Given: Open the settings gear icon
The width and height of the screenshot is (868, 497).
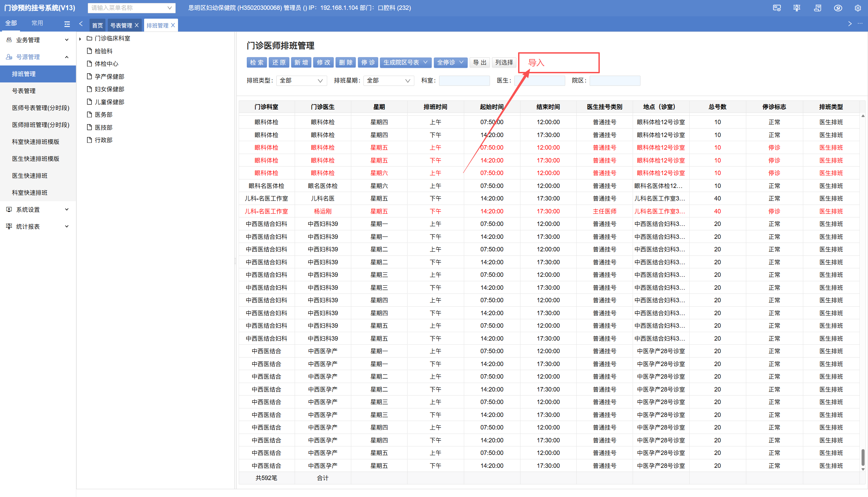Looking at the screenshot, I should (857, 8).
